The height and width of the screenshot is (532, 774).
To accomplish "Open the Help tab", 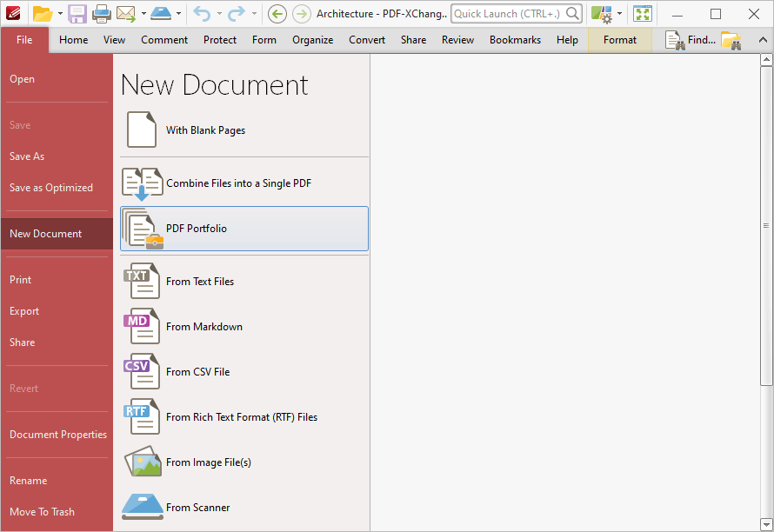I will [567, 40].
